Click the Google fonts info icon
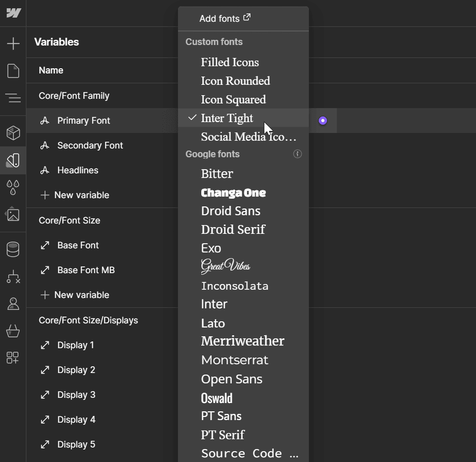Viewport: 476px width, 462px height. (x=297, y=154)
